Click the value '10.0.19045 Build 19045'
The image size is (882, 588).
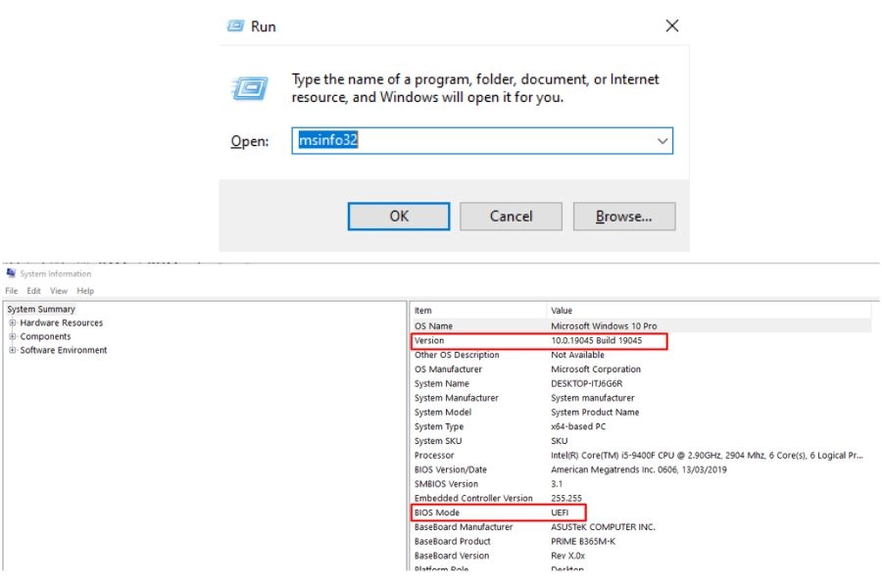coord(596,340)
